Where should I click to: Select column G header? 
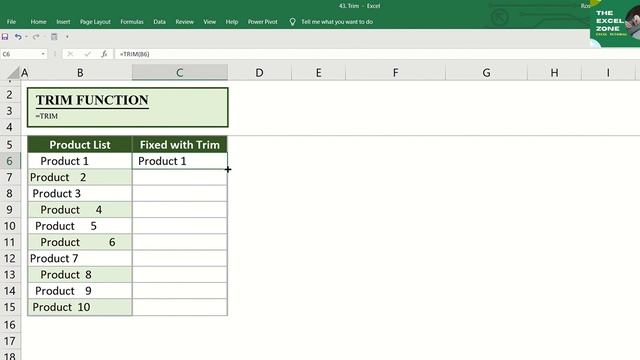(486, 73)
